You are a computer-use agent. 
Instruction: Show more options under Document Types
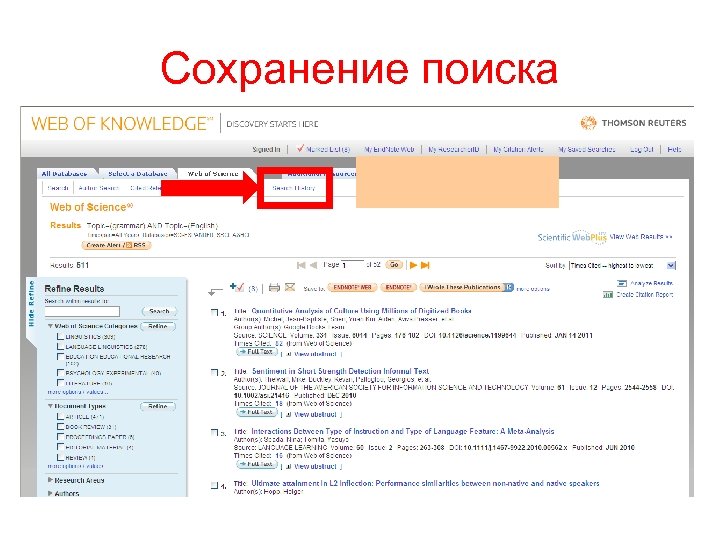[75, 466]
